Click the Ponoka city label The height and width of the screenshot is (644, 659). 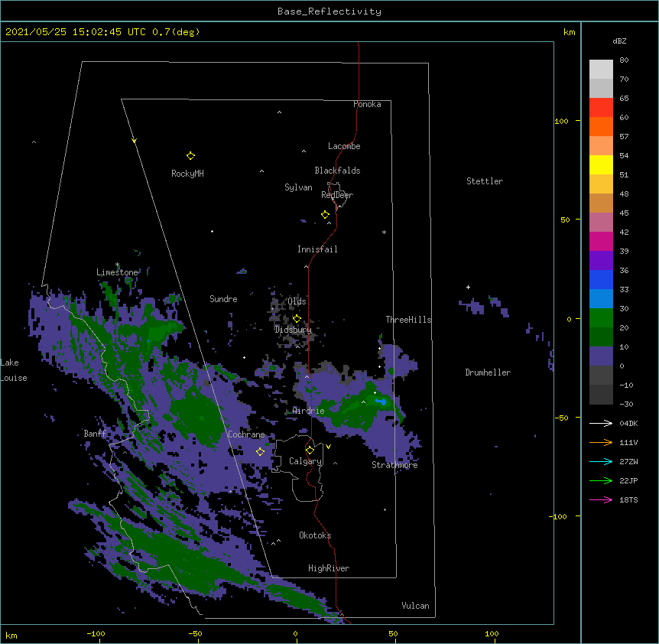pos(367,104)
